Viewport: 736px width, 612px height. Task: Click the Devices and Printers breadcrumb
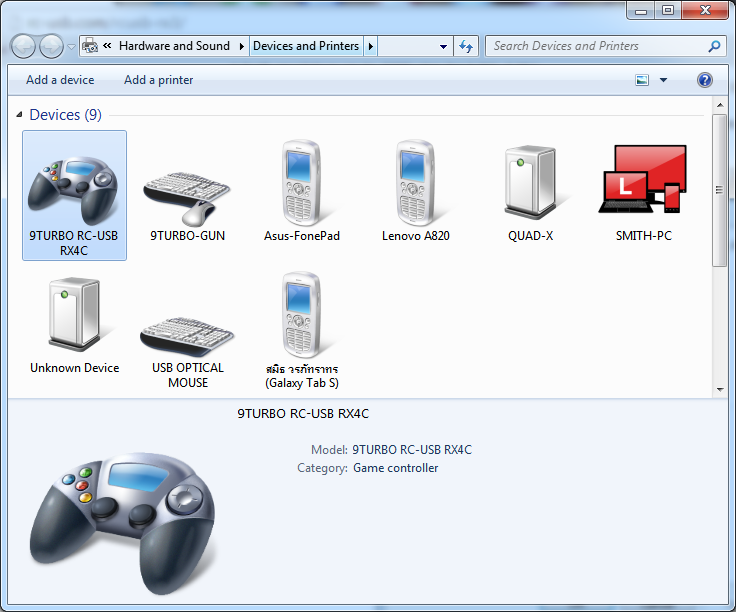tap(306, 46)
